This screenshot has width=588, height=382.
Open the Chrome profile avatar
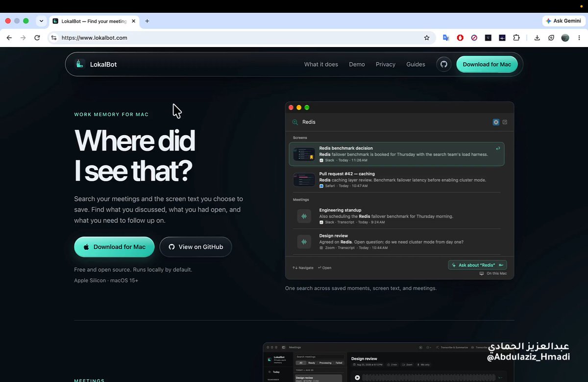coord(565,38)
